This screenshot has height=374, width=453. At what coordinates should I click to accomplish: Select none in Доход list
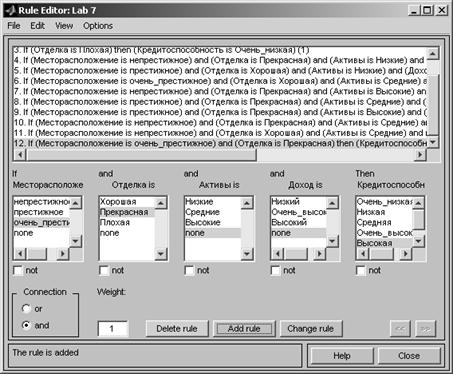coord(298,233)
